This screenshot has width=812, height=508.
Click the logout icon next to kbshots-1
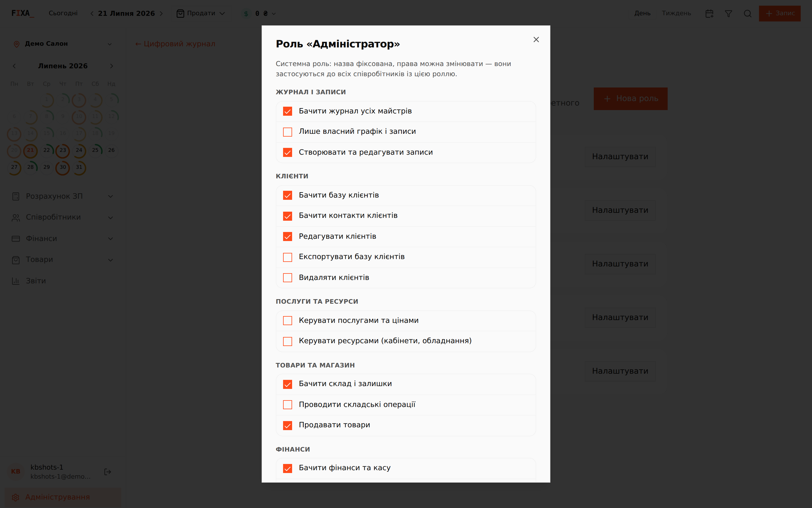107,472
